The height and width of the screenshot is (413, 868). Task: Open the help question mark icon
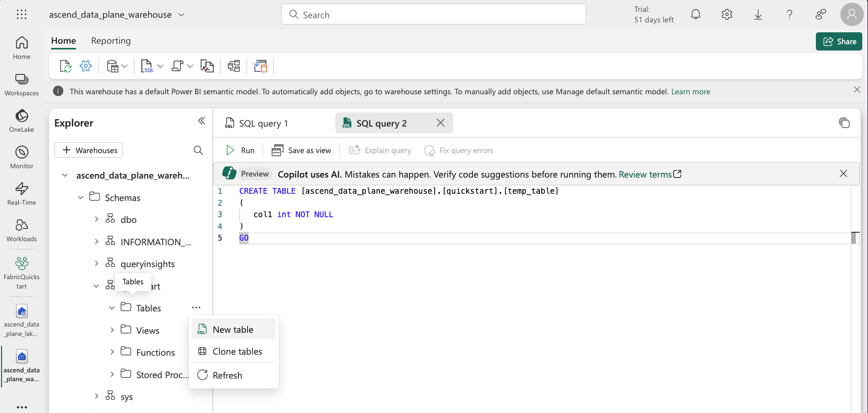point(789,15)
